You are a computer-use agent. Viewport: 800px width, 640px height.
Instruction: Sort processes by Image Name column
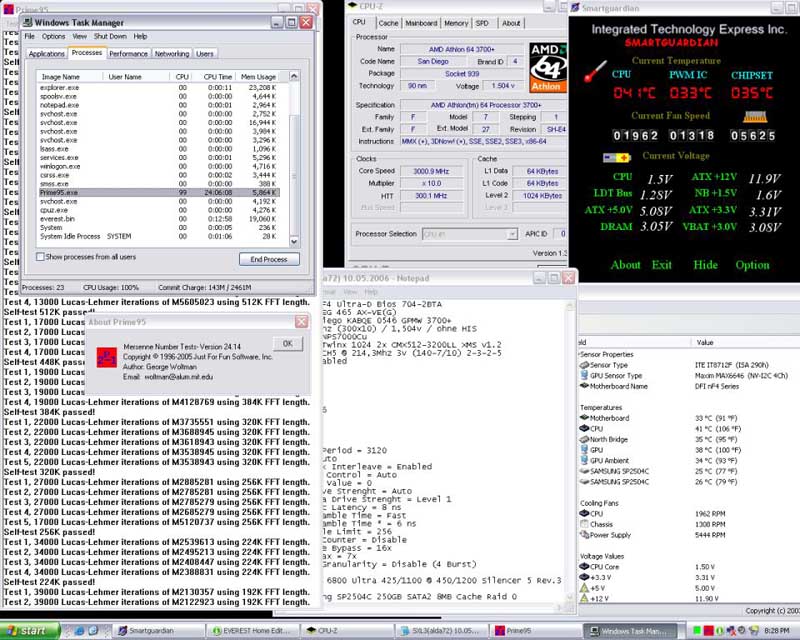[69, 77]
